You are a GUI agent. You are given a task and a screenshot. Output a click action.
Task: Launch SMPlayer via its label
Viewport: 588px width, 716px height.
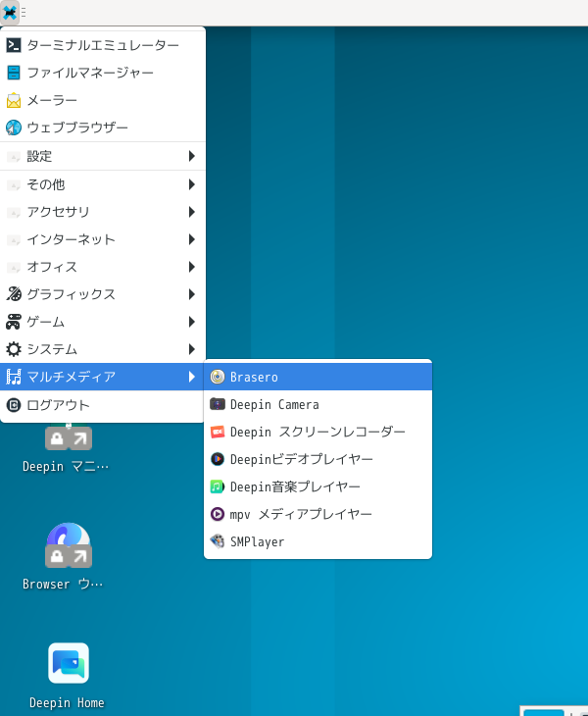click(x=258, y=542)
